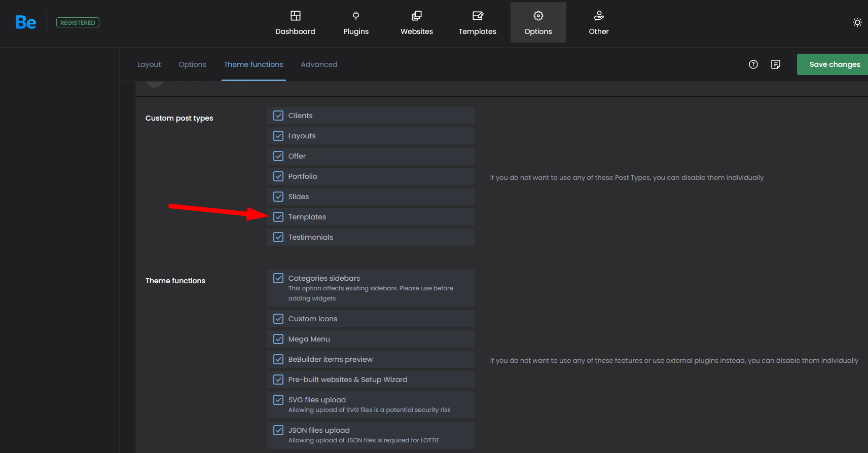The height and width of the screenshot is (453, 868).
Task: Open the help question mark icon
Action: pyautogui.click(x=753, y=64)
